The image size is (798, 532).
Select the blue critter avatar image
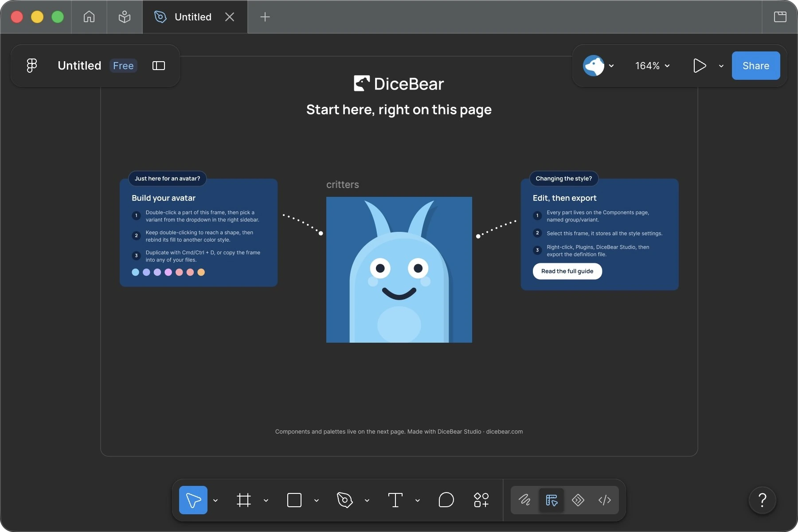pos(399,270)
